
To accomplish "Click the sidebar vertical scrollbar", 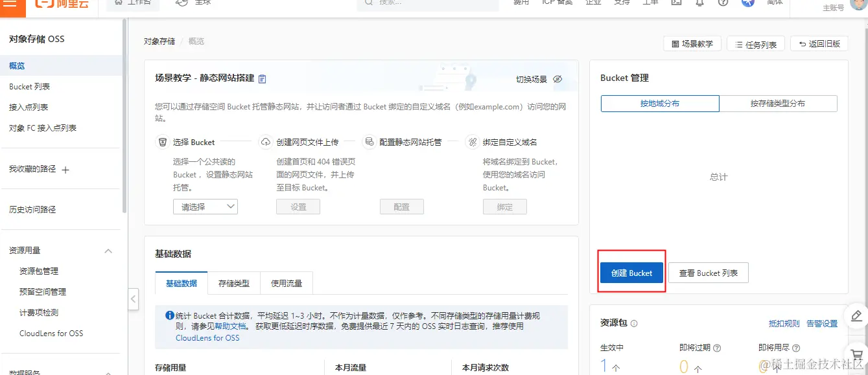I will (x=124, y=116).
